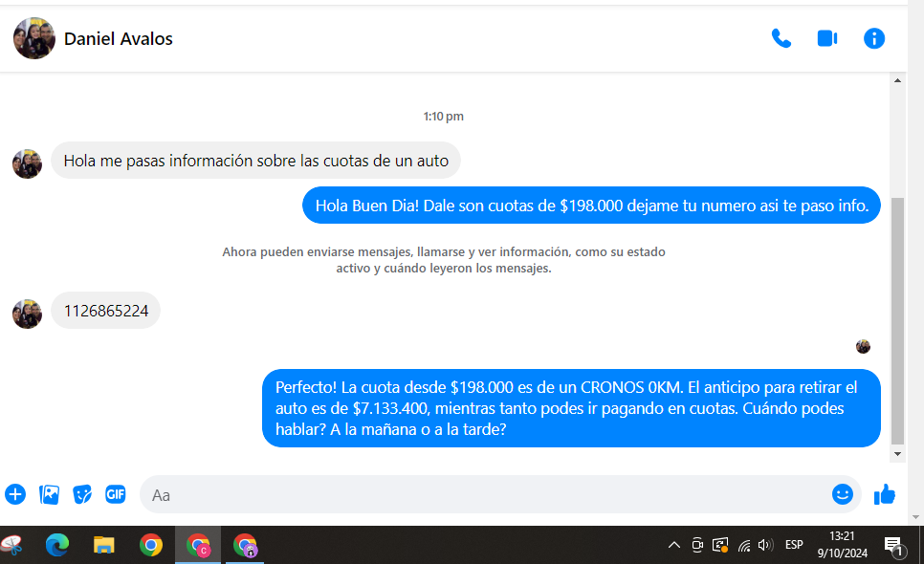This screenshot has height=564, width=924.
Task: Open the GIF picker
Action: click(x=116, y=494)
